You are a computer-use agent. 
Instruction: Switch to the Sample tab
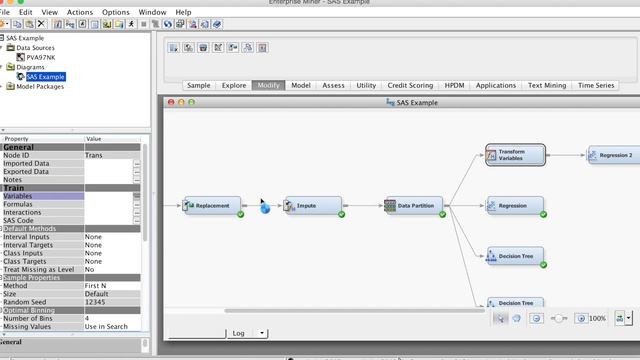coord(198,85)
